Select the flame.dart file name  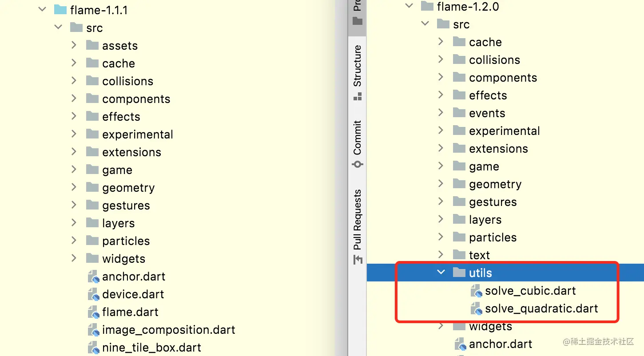coord(130,312)
